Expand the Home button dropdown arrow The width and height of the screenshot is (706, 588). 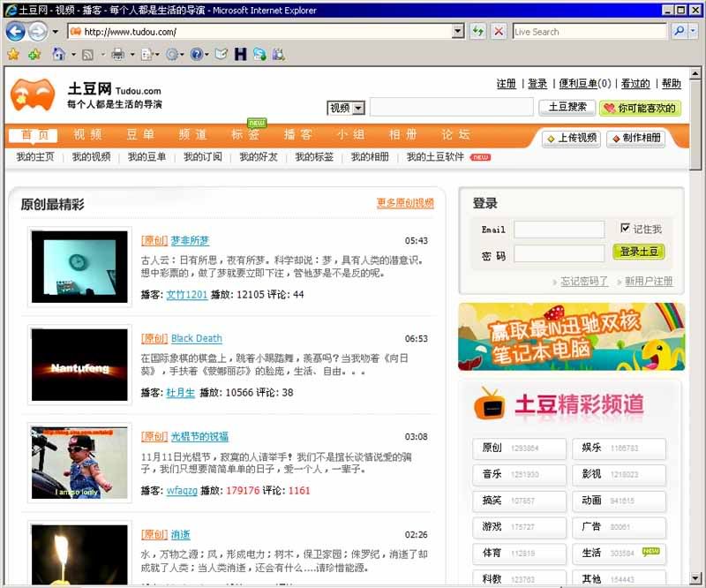[x=73, y=55]
